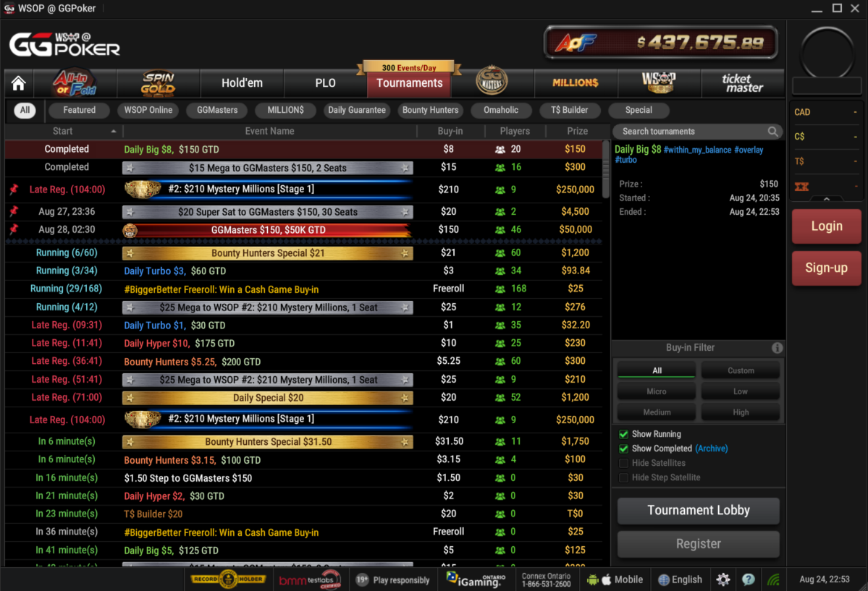Click the Login button
868x591 pixels.
tap(827, 226)
